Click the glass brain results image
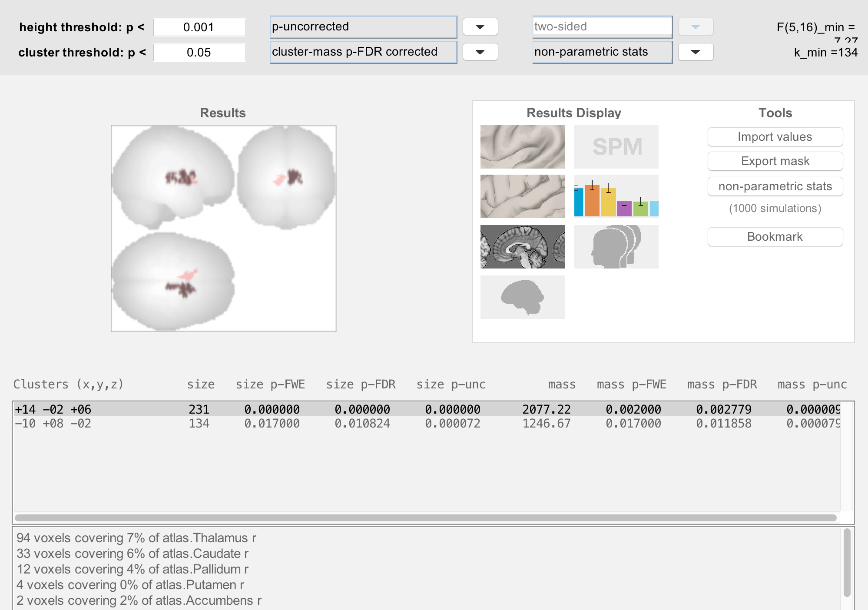Viewport: 868px width, 610px height. point(223,229)
